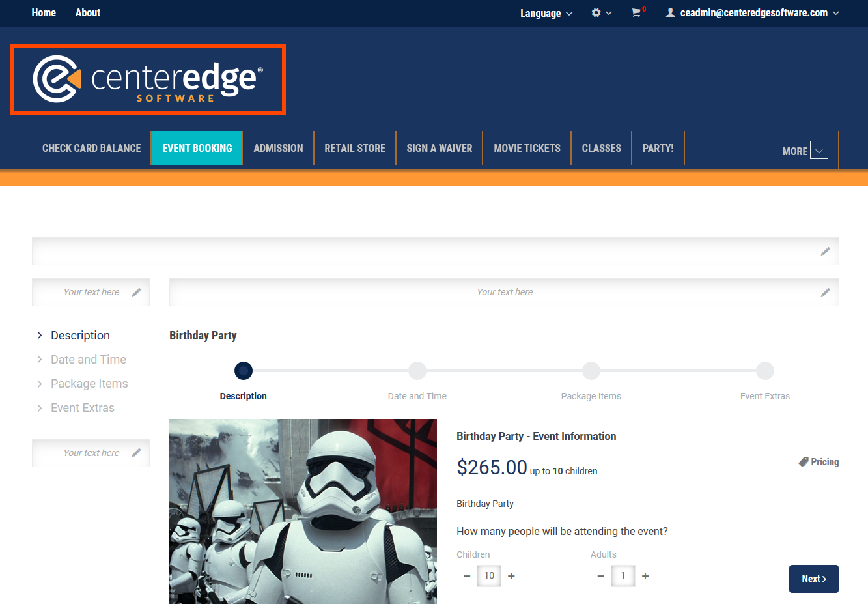Click the Event Extras step circle

[x=765, y=371]
